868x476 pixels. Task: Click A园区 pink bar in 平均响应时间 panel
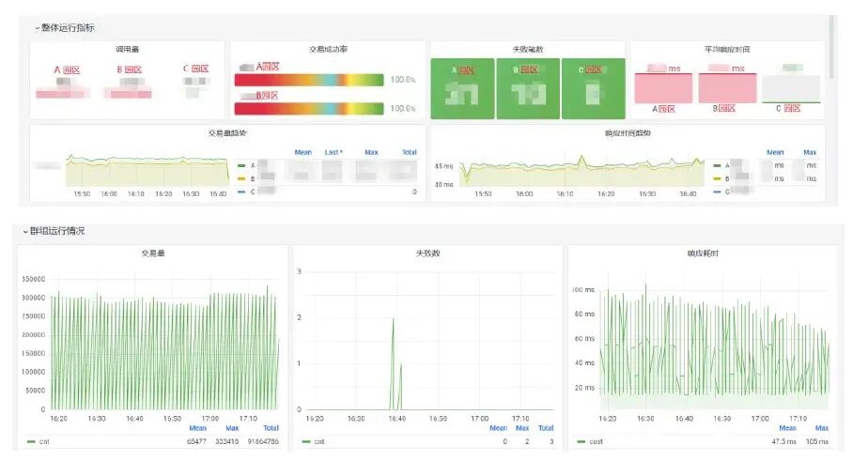[x=663, y=88]
